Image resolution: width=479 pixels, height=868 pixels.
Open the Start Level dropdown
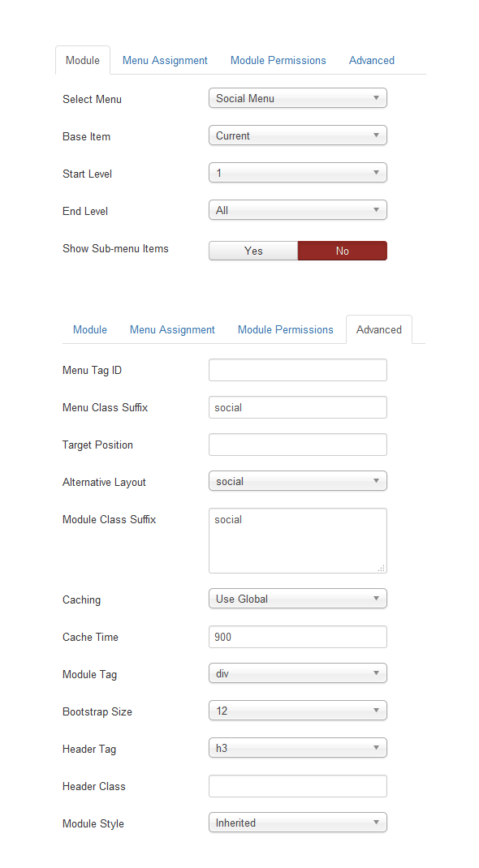(298, 174)
